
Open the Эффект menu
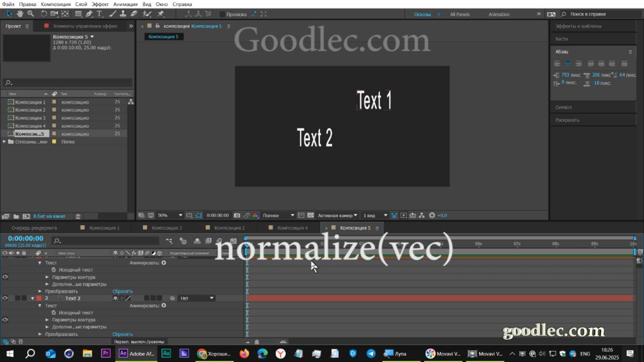pyautogui.click(x=100, y=4)
